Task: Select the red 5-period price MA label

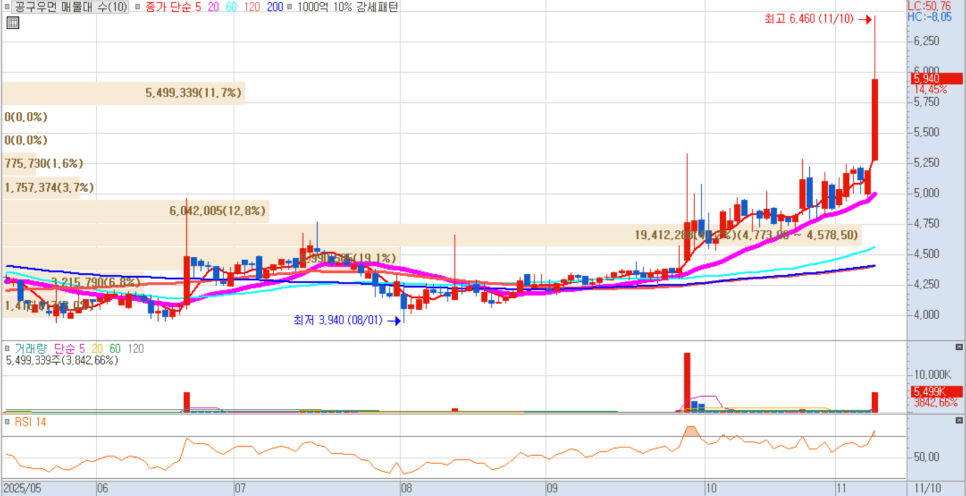Action: (x=197, y=8)
